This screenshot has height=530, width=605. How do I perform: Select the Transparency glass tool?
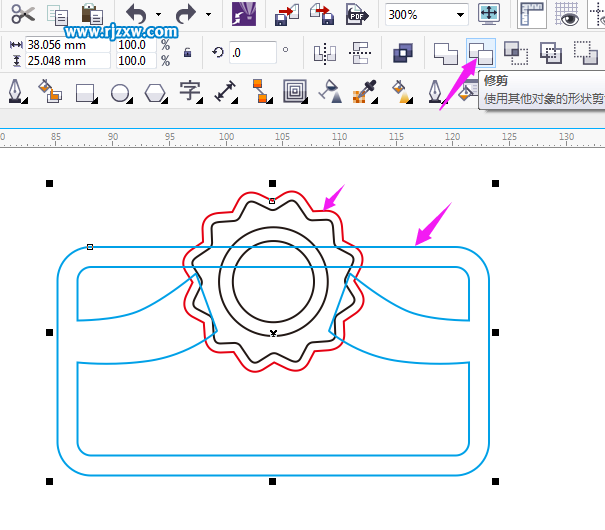tap(330, 91)
